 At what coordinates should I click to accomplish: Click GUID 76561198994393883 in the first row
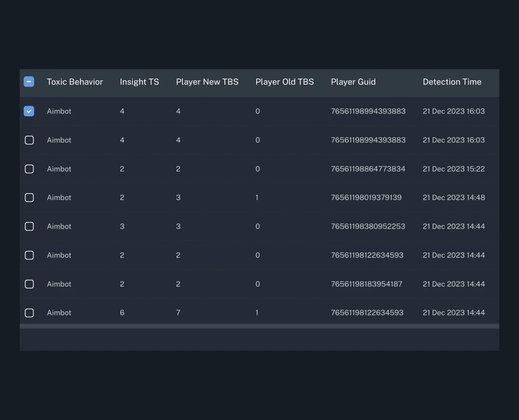(368, 111)
